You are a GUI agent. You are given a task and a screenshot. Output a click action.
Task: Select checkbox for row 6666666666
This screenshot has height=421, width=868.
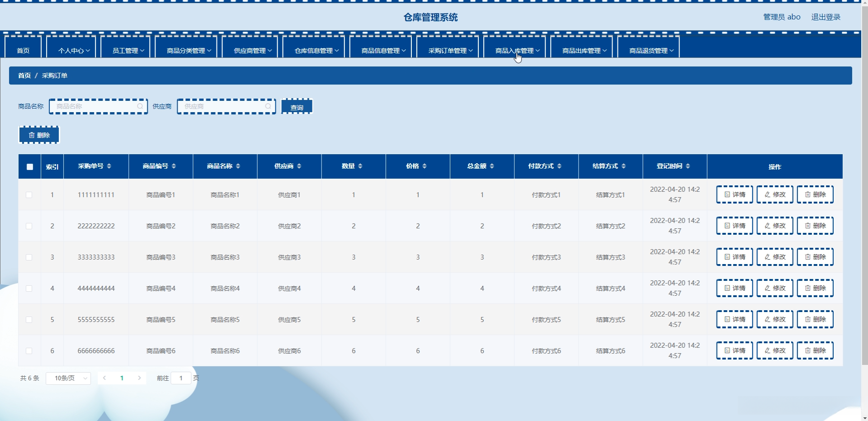[29, 351]
